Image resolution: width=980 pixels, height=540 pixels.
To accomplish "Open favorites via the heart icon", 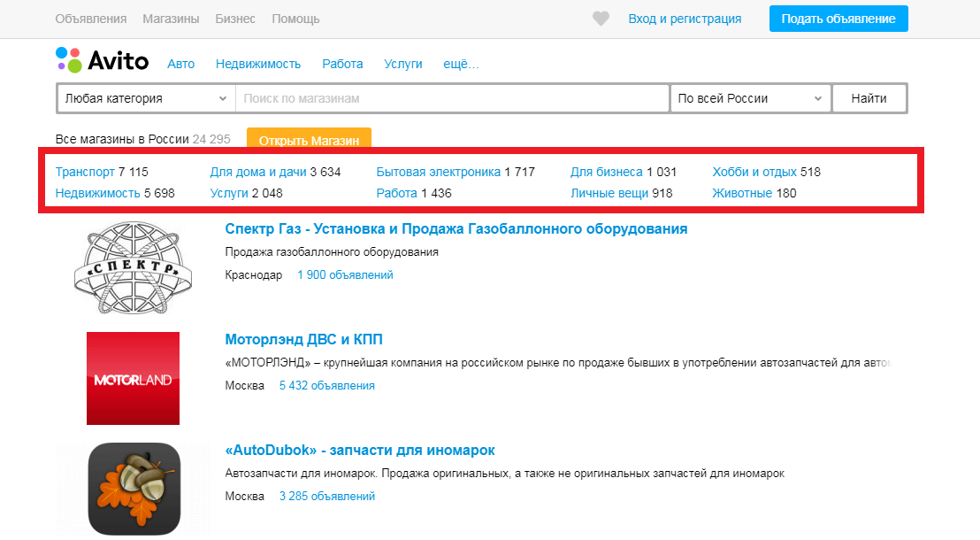I will (601, 18).
